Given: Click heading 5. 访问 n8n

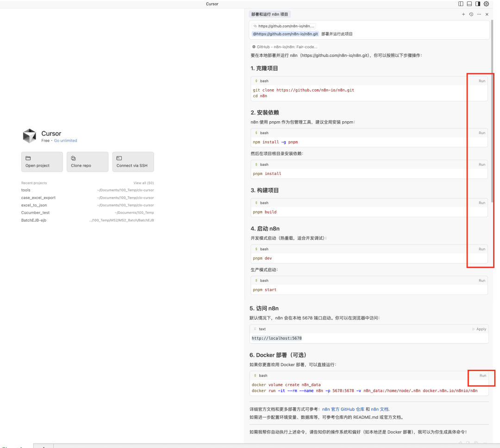Looking at the screenshot, I should (x=264, y=308).
